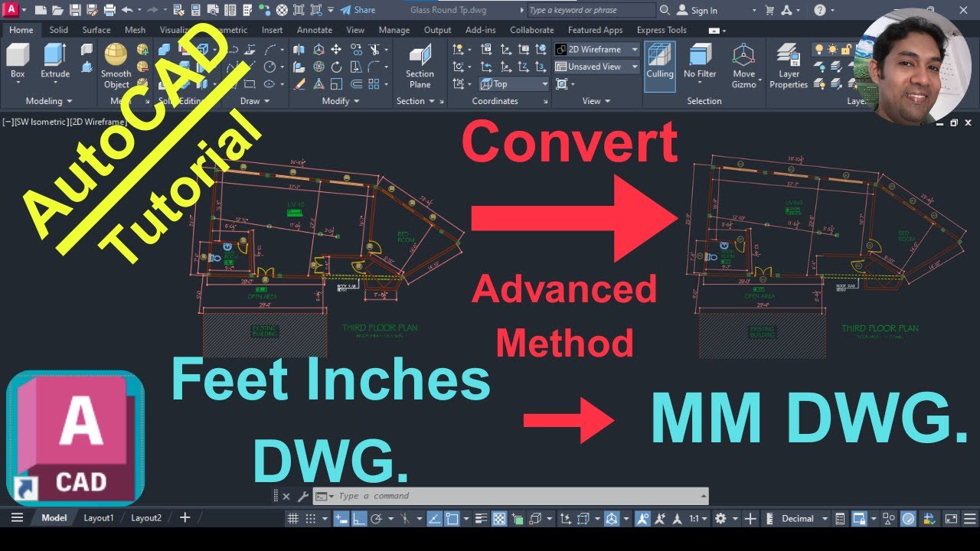The width and height of the screenshot is (980, 551).
Task: Click the Help question mark icon
Action: pos(820,10)
